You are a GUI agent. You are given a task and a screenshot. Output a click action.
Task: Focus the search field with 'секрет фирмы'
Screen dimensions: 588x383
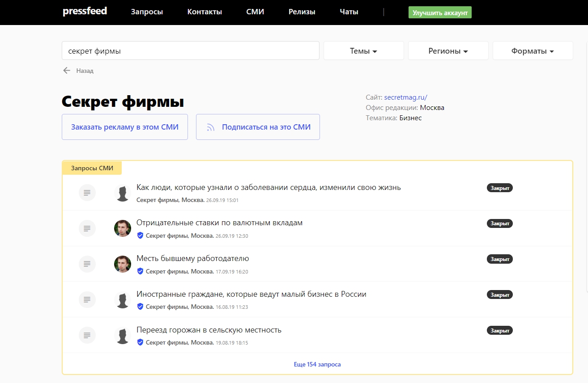[190, 51]
